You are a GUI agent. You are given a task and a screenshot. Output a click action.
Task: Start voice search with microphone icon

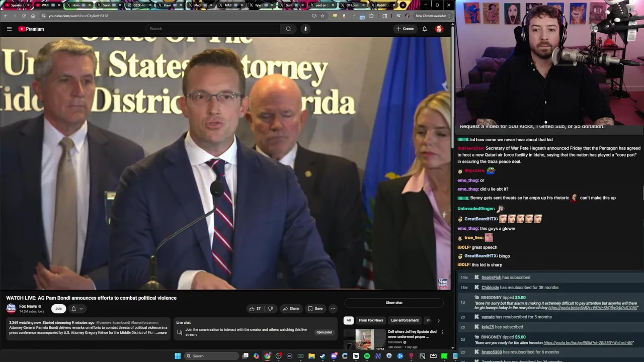[x=305, y=29]
